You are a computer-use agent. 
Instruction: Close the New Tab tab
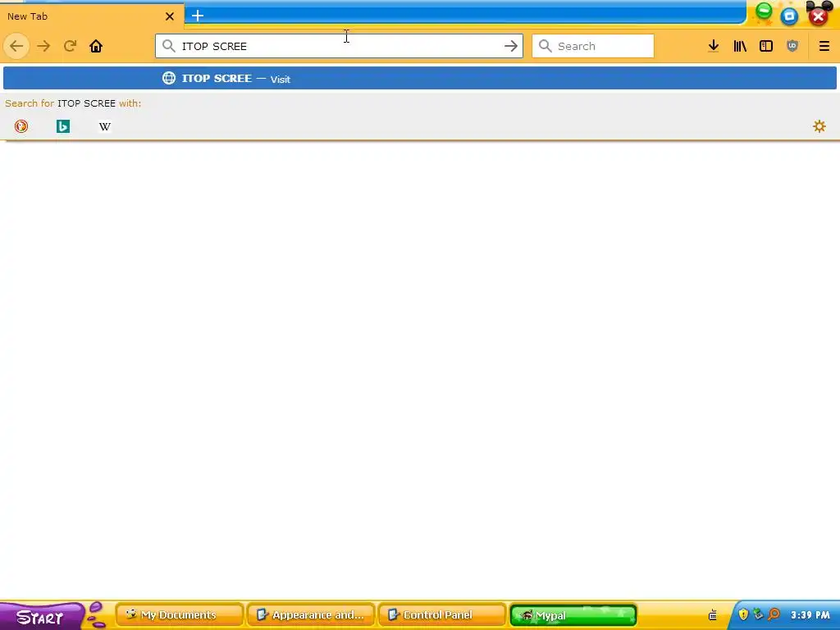[x=170, y=16]
